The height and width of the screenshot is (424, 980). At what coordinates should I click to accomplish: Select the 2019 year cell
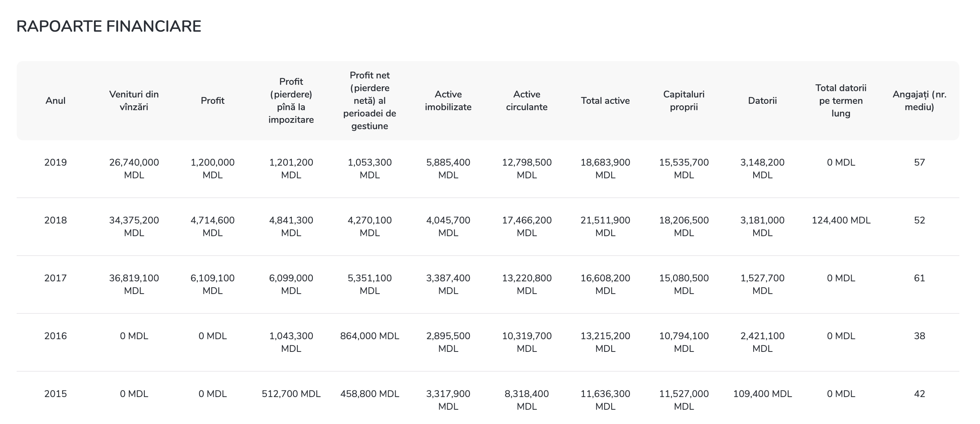(56, 162)
